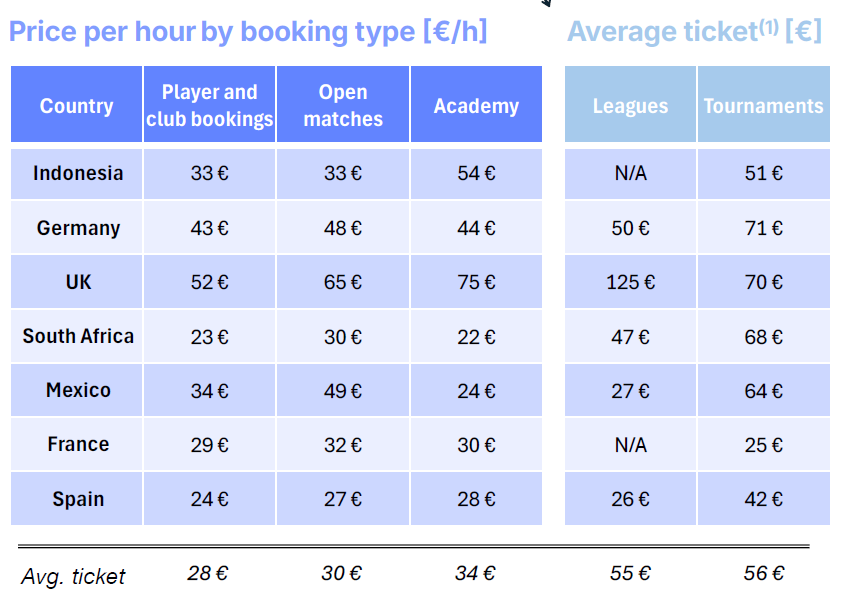Click UK Leagues value 125 €
The image size is (846, 604).
click(x=630, y=282)
